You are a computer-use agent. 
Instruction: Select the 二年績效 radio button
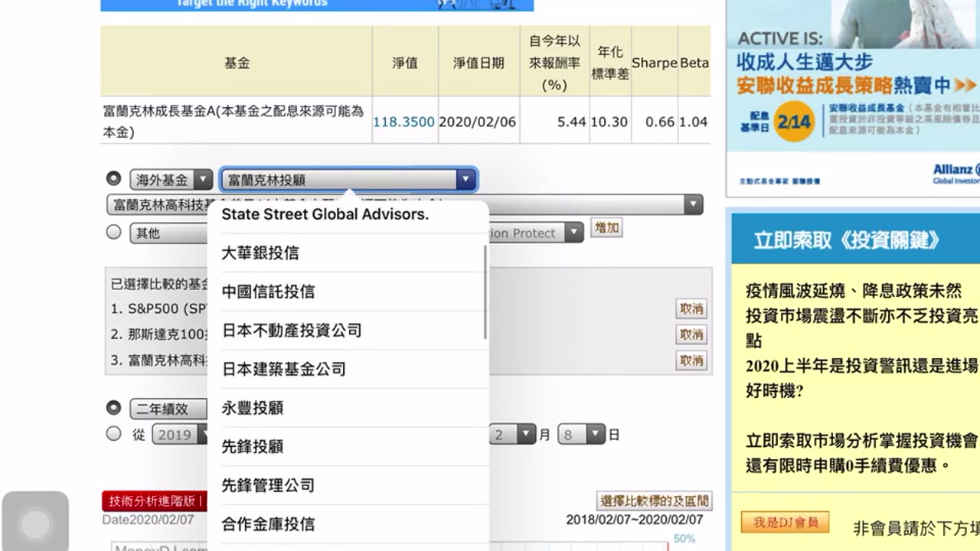click(114, 408)
